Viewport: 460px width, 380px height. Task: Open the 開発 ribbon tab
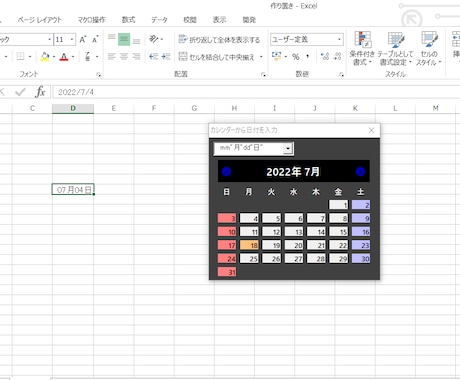(249, 20)
